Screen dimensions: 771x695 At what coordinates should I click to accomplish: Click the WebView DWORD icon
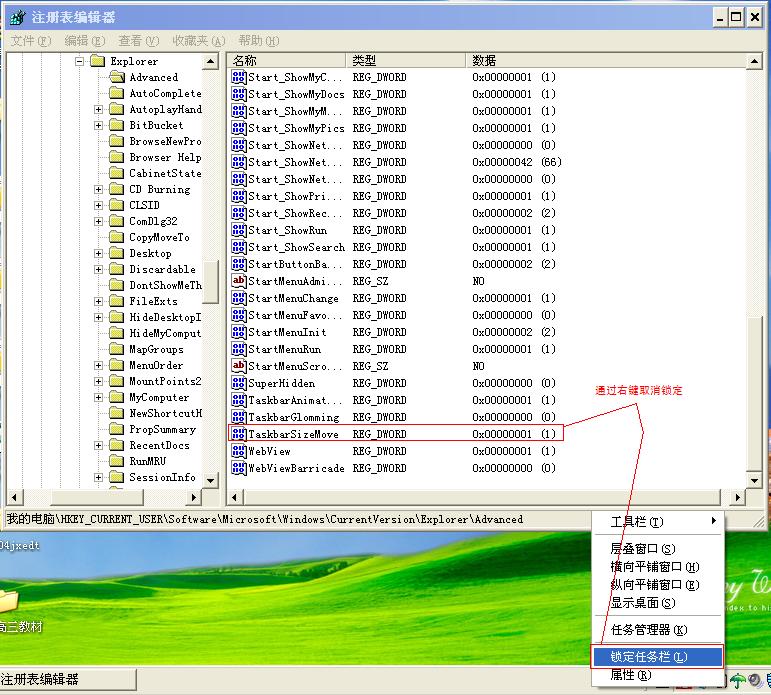tap(238, 451)
